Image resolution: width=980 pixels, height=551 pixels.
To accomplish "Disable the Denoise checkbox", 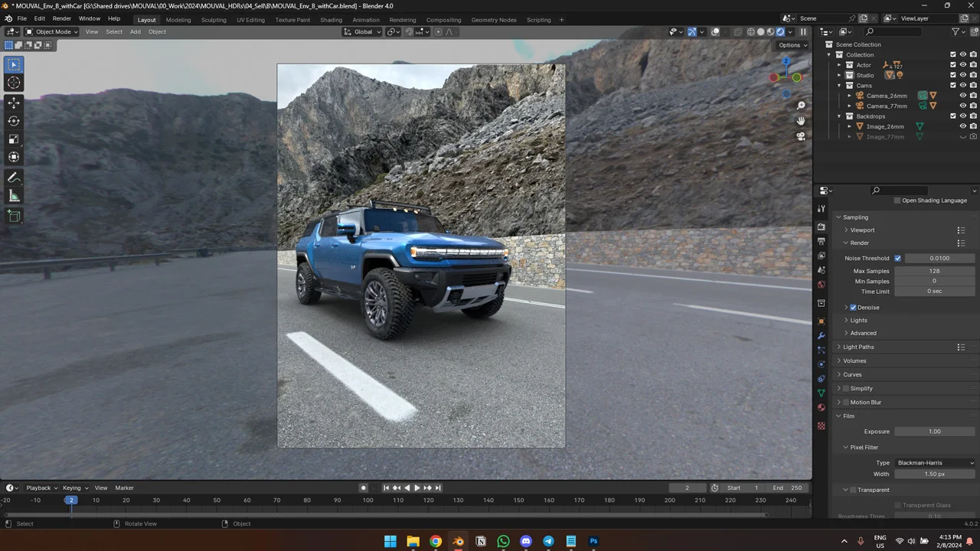I will [x=853, y=307].
